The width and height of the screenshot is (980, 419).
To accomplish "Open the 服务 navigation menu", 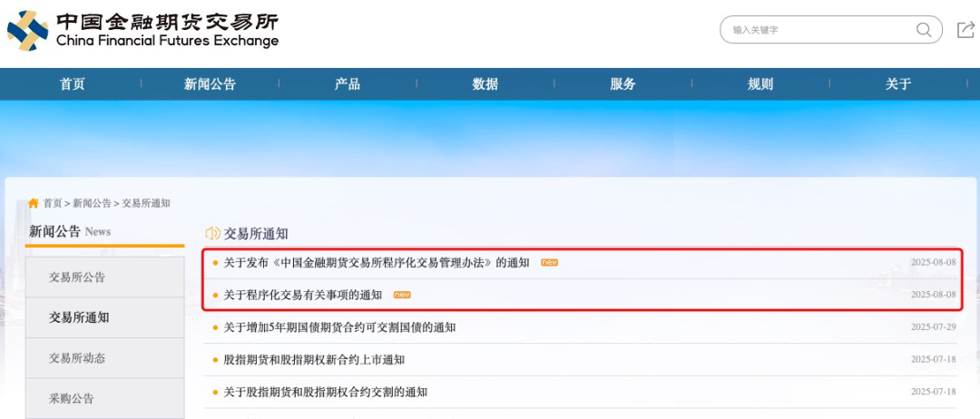I will click(x=622, y=83).
